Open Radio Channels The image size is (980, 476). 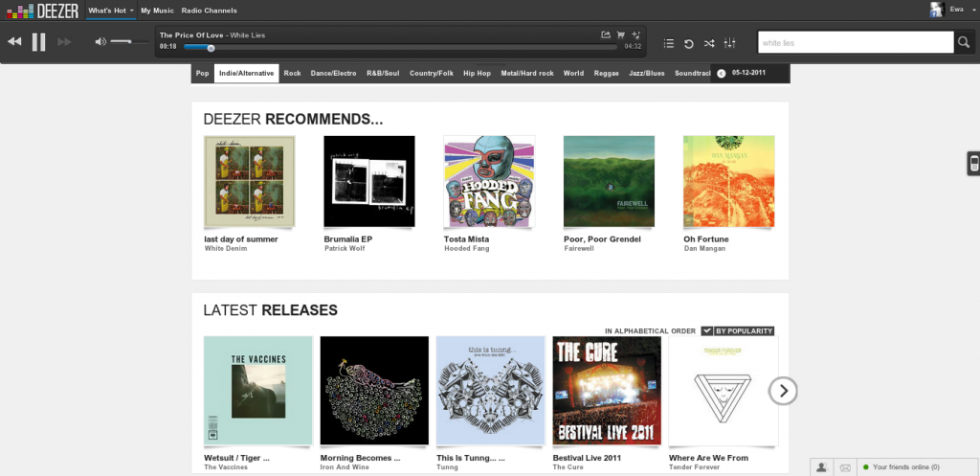click(x=210, y=11)
